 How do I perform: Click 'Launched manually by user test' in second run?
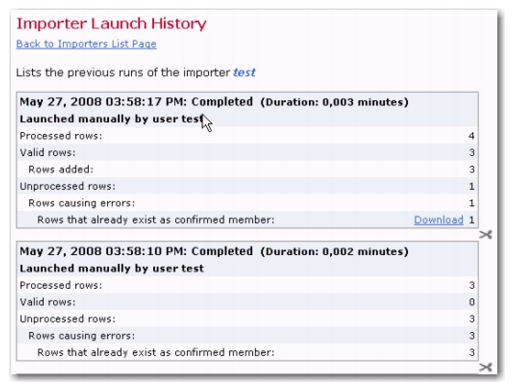[111, 268]
